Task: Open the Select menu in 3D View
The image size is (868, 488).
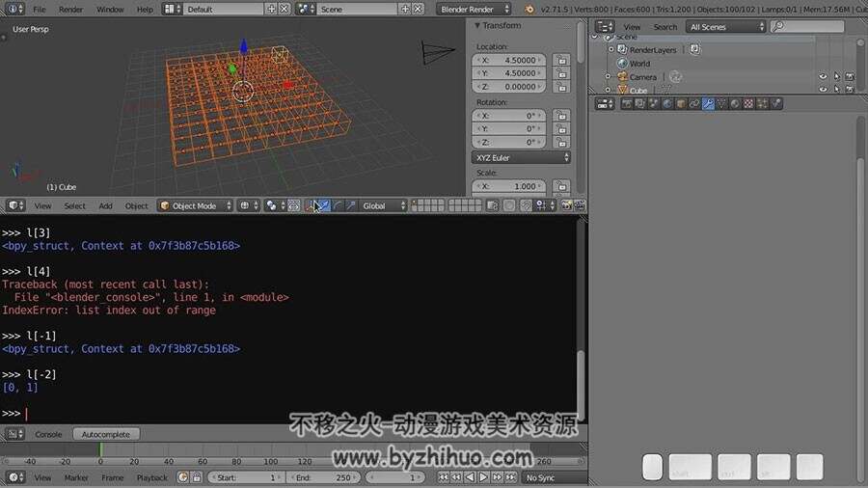Action: 74,205
